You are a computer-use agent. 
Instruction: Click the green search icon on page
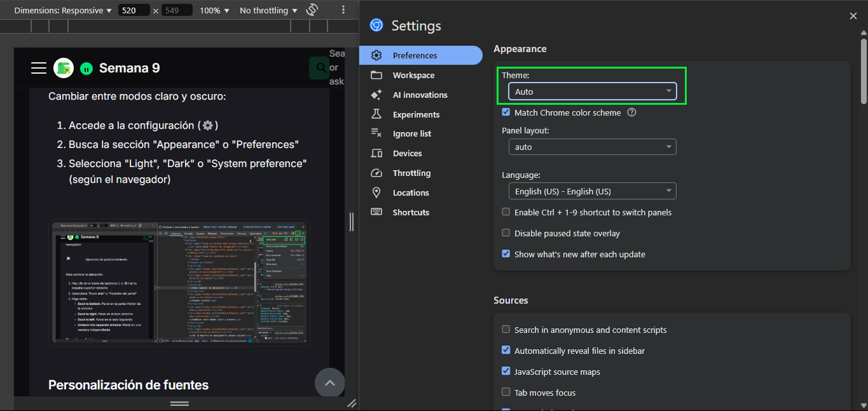pyautogui.click(x=318, y=68)
